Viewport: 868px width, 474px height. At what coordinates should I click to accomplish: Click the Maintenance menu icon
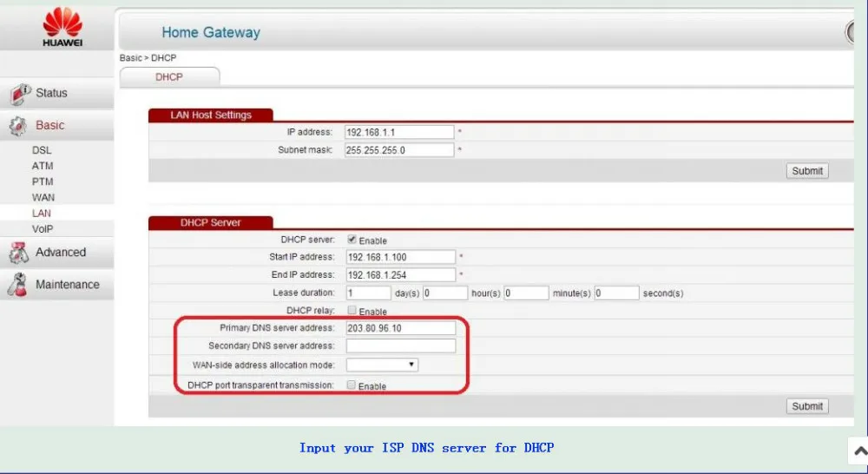(x=17, y=285)
